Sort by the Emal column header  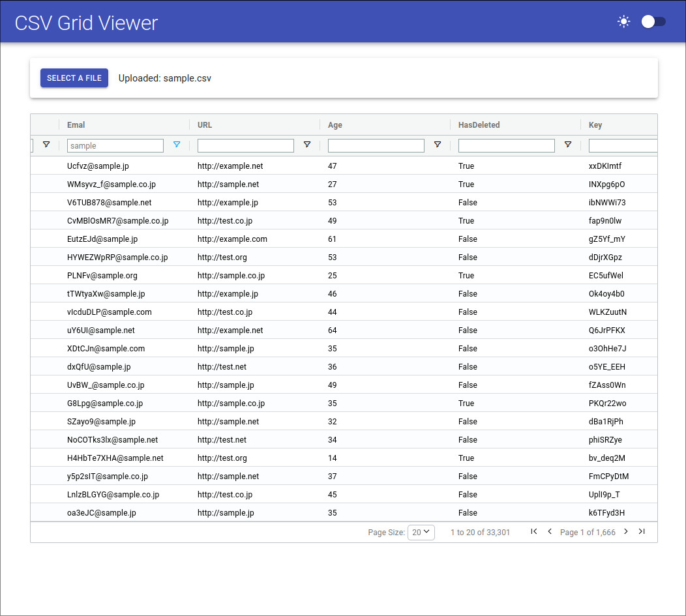pyautogui.click(x=76, y=125)
